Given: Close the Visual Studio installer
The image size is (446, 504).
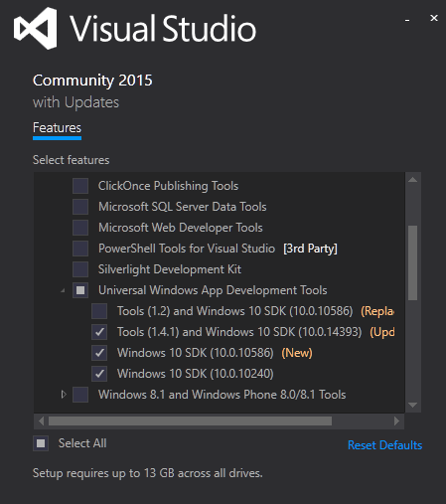Looking at the screenshot, I should [434, 18].
